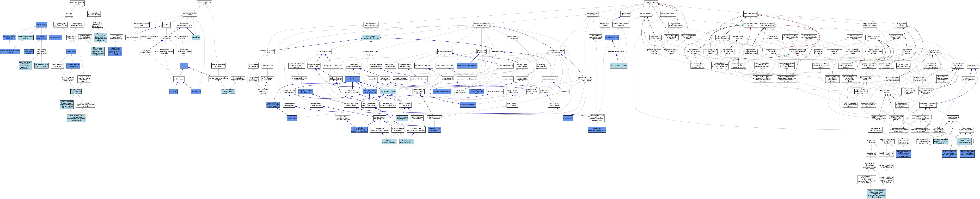
Task: Click 'trophoblast giant cell differentiation' node
Action: tap(597, 130)
